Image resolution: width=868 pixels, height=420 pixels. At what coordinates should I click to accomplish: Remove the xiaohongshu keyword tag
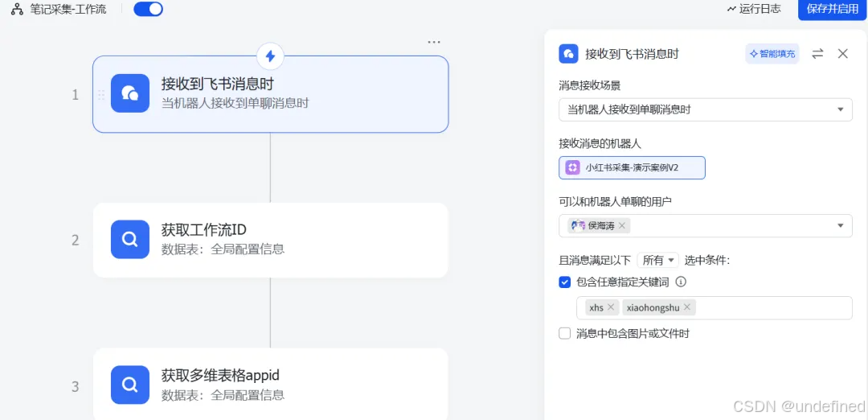tap(687, 307)
